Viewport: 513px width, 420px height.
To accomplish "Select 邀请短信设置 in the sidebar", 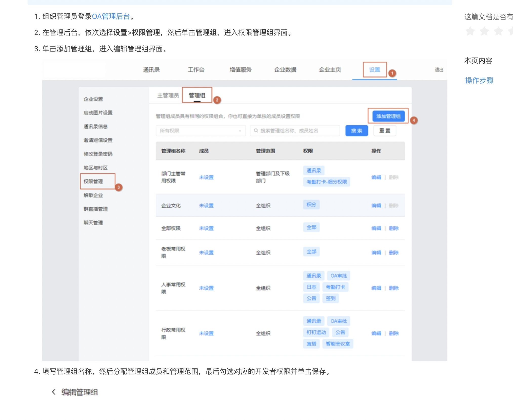I will tap(98, 140).
